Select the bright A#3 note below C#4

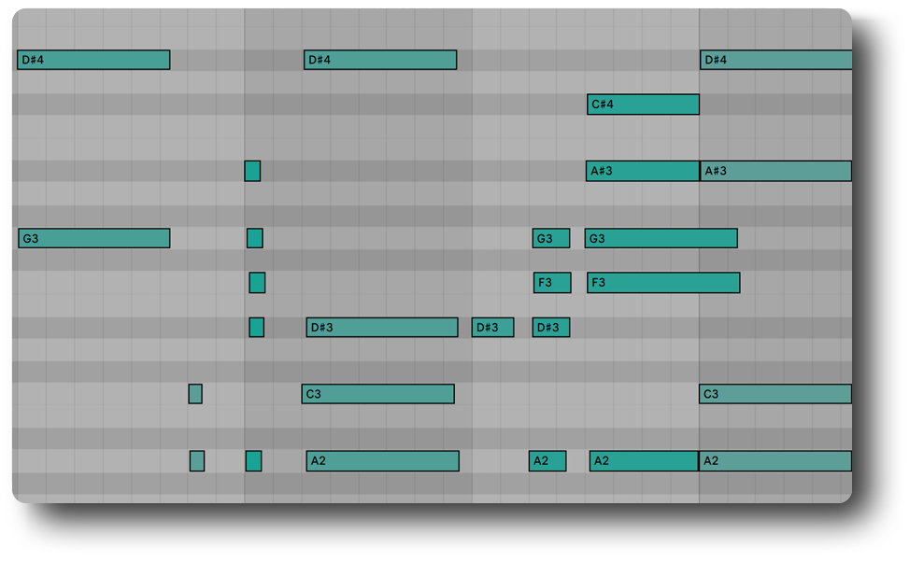[x=642, y=171]
